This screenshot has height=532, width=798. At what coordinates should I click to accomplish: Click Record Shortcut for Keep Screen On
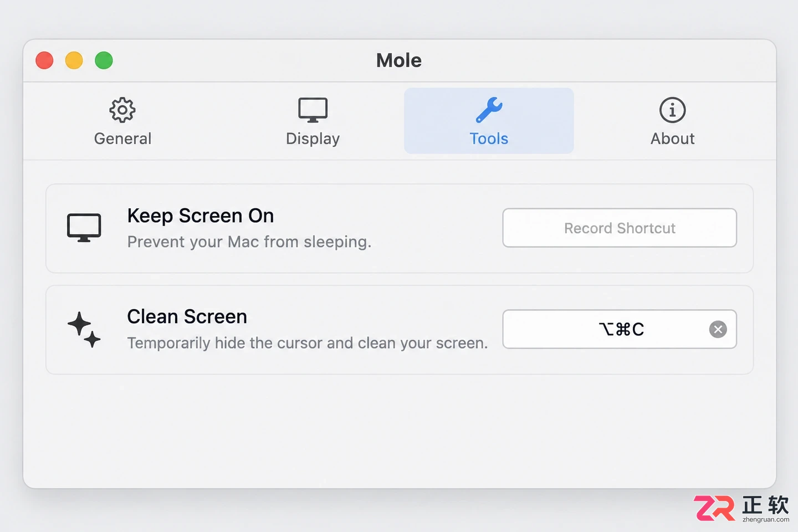point(620,228)
